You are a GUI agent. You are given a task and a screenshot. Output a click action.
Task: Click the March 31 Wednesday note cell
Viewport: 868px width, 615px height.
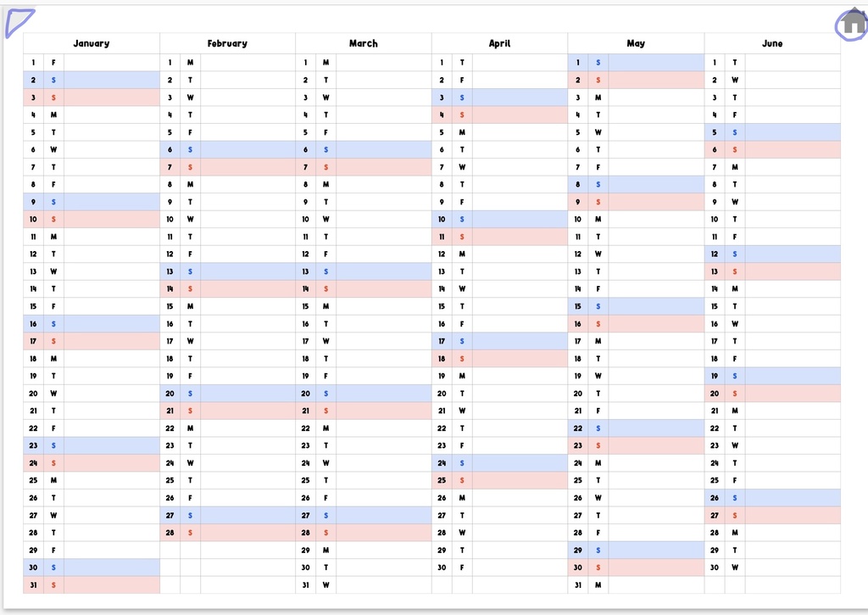coord(383,584)
